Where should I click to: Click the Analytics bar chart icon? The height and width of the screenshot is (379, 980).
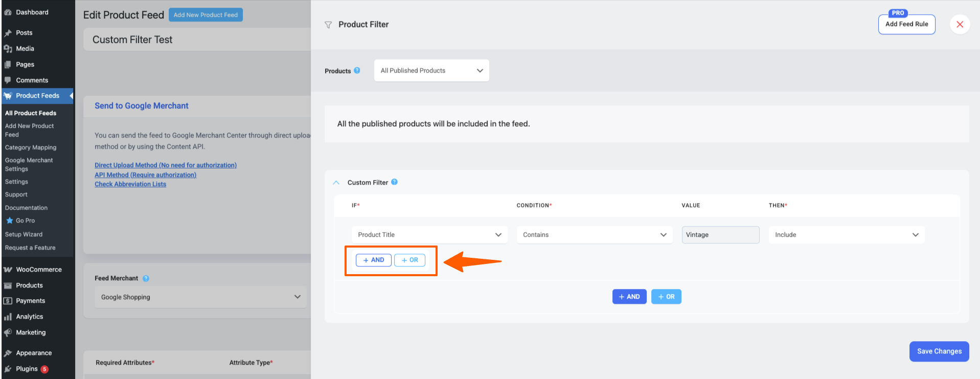point(8,317)
